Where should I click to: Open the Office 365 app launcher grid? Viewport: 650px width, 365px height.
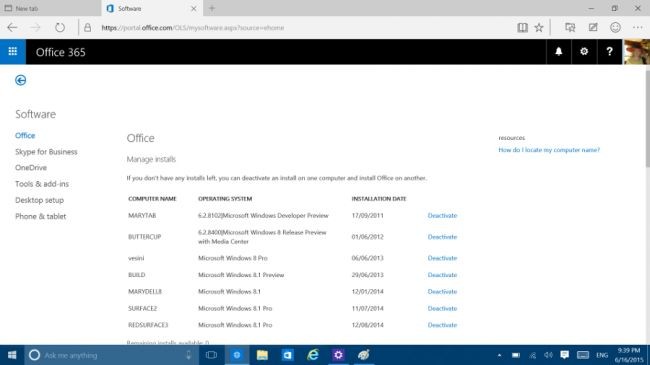tap(12, 51)
